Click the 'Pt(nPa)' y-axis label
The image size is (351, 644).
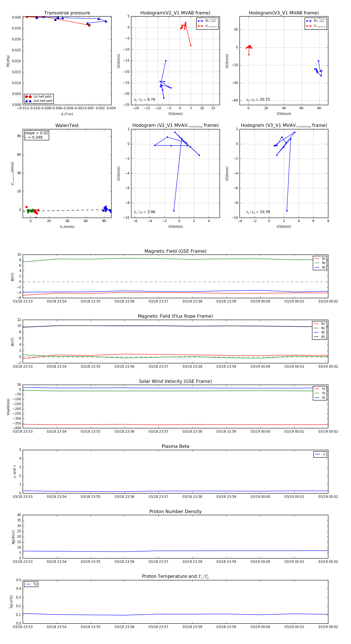pos(8,61)
